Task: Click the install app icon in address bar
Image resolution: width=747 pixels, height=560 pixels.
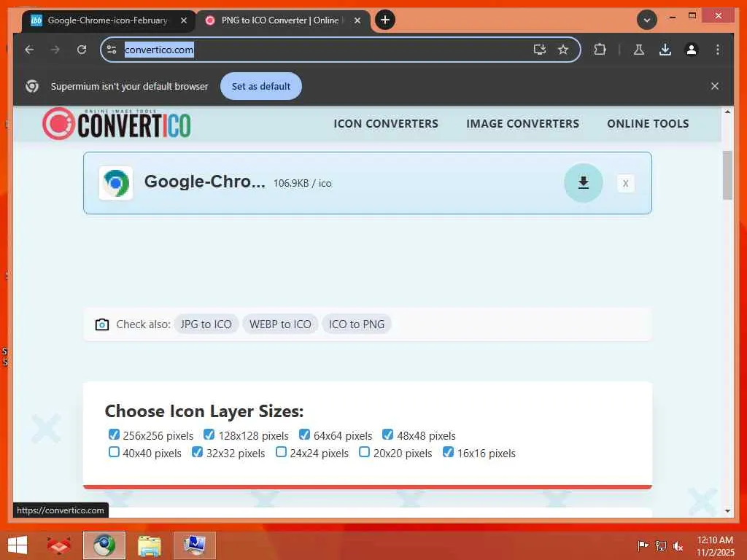Action: pos(539,50)
